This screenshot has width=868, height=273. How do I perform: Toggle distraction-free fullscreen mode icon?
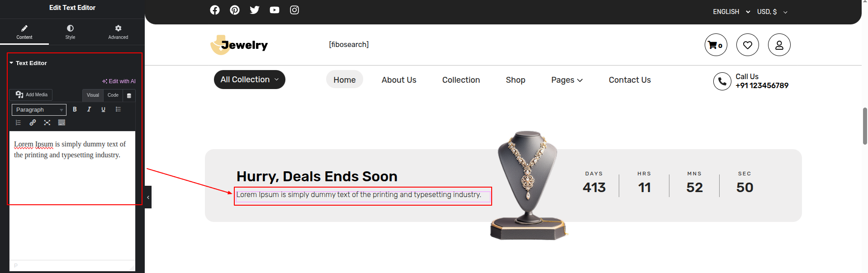tap(47, 122)
